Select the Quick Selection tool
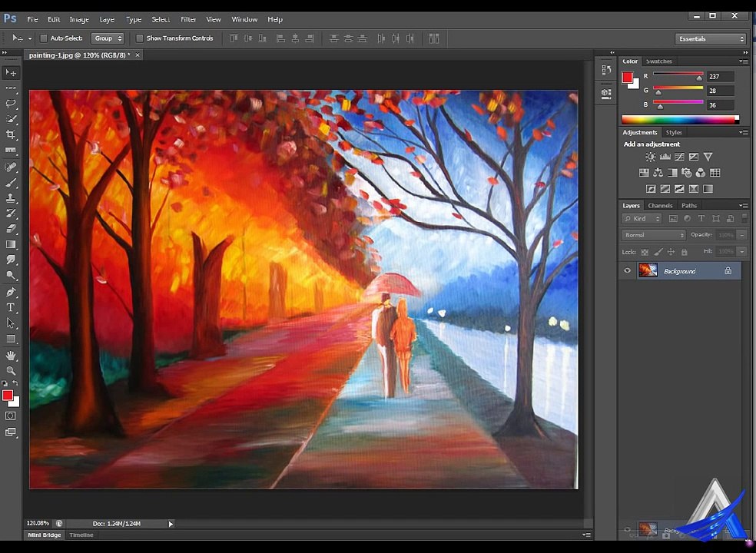The height and width of the screenshot is (553, 756). coord(11,119)
